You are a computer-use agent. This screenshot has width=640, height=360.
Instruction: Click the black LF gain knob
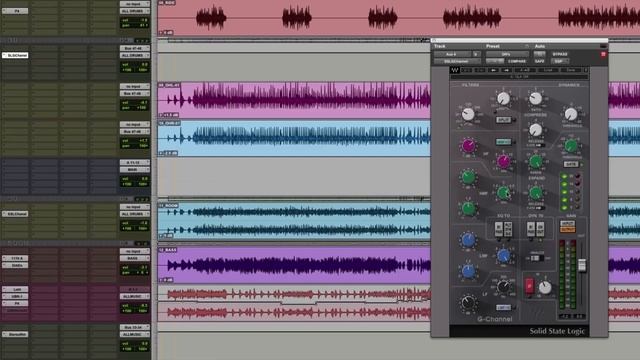pyautogui.click(x=468, y=303)
